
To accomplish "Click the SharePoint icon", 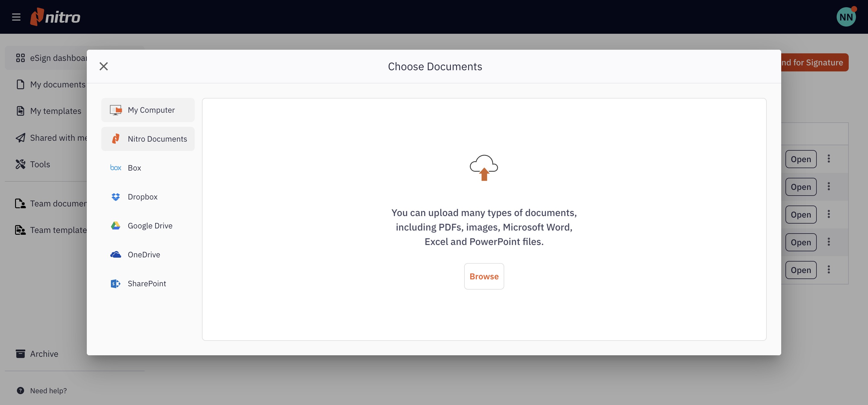I will [115, 284].
